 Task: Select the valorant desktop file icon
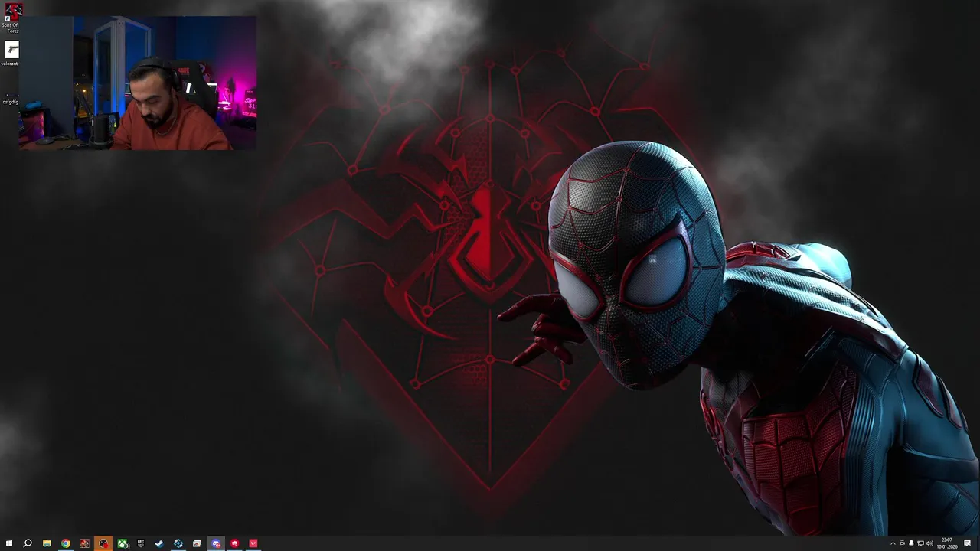(11, 54)
